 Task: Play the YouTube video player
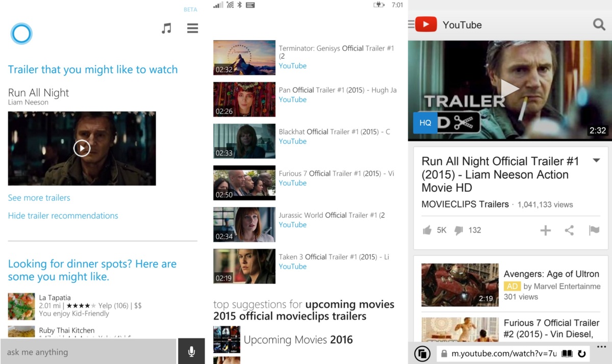(x=510, y=89)
